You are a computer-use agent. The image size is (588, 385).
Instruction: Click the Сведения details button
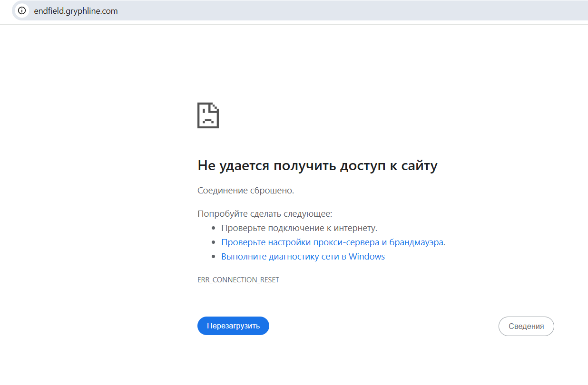point(526,327)
